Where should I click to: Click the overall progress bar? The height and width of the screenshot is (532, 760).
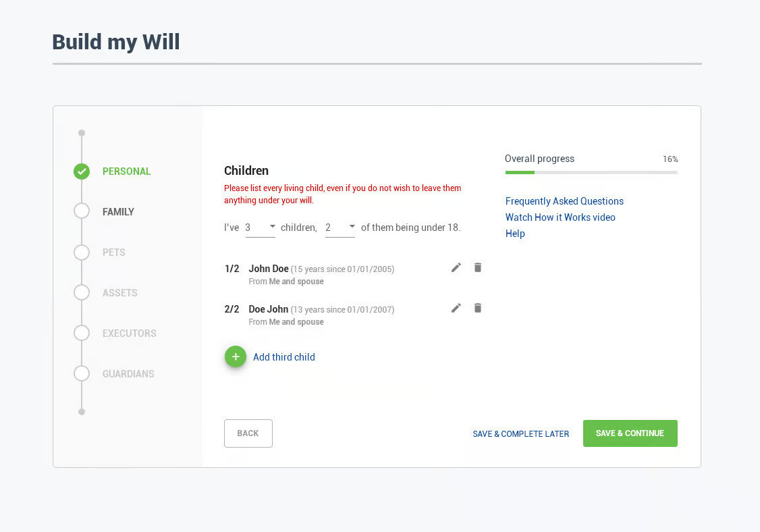click(x=591, y=173)
